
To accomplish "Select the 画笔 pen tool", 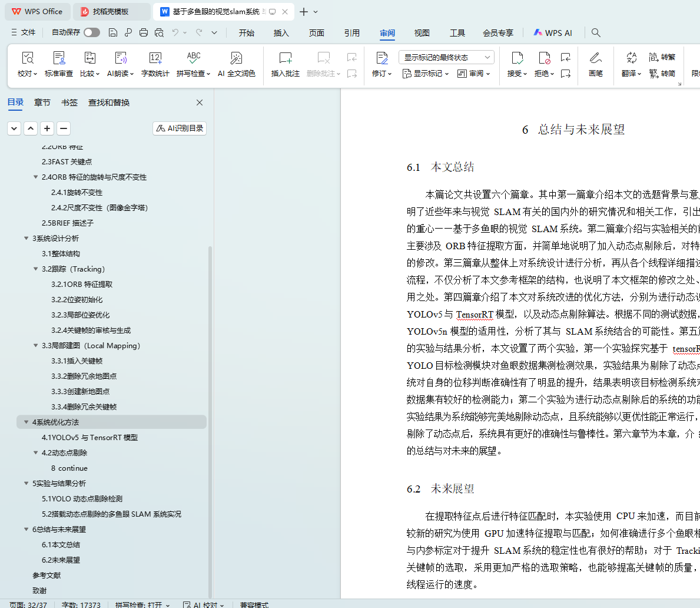I will [x=595, y=58].
